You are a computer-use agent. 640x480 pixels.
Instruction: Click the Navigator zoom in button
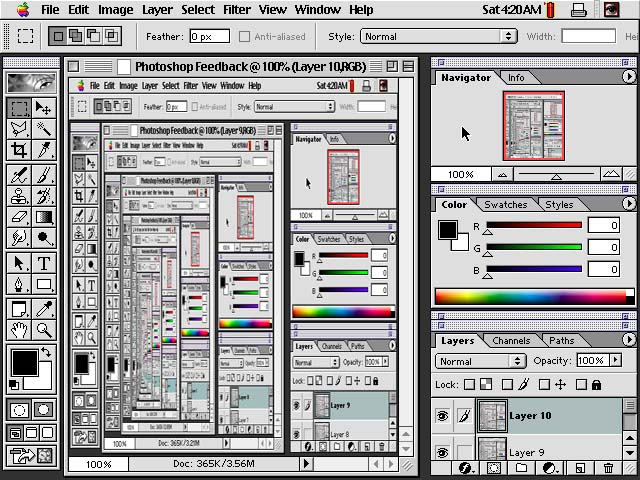(611, 174)
